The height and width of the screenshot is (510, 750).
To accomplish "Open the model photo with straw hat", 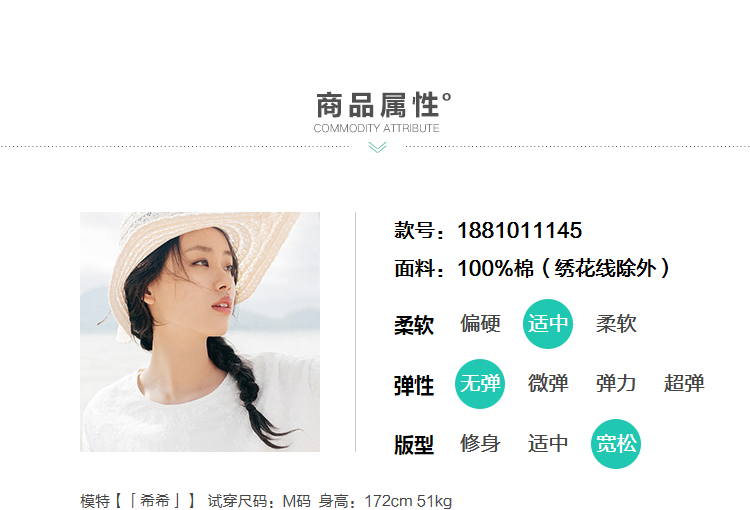I will coord(200,332).
